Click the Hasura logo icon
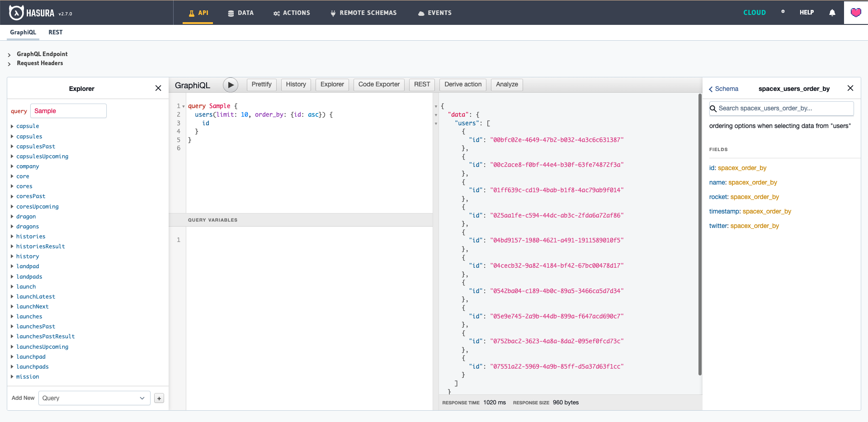 (16, 13)
